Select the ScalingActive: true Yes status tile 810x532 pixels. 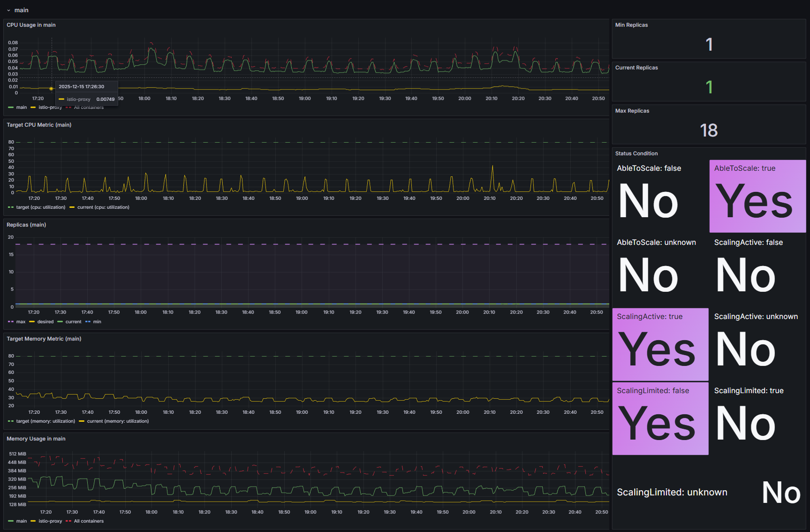coord(660,344)
